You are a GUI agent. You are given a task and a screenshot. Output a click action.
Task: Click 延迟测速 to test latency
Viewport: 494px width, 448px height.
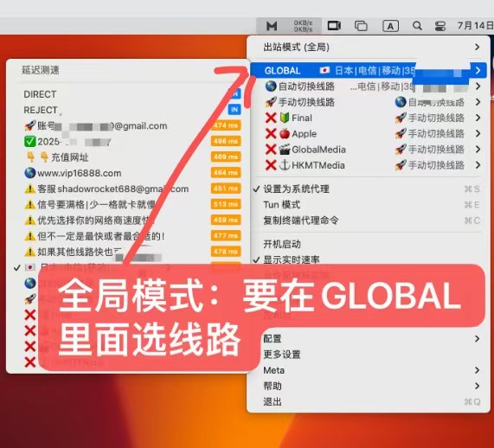(41, 70)
